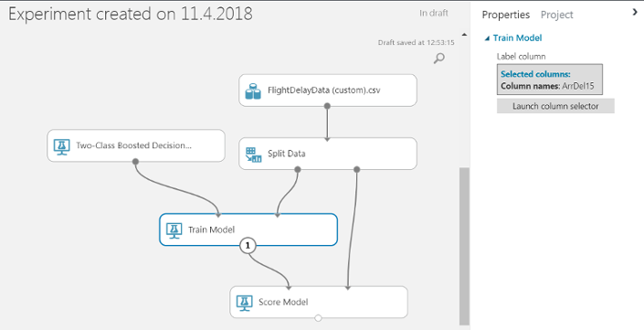Collapse the Train Model properties section
The width and height of the screenshot is (644, 330).
pyautogui.click(x=487, y=38)
